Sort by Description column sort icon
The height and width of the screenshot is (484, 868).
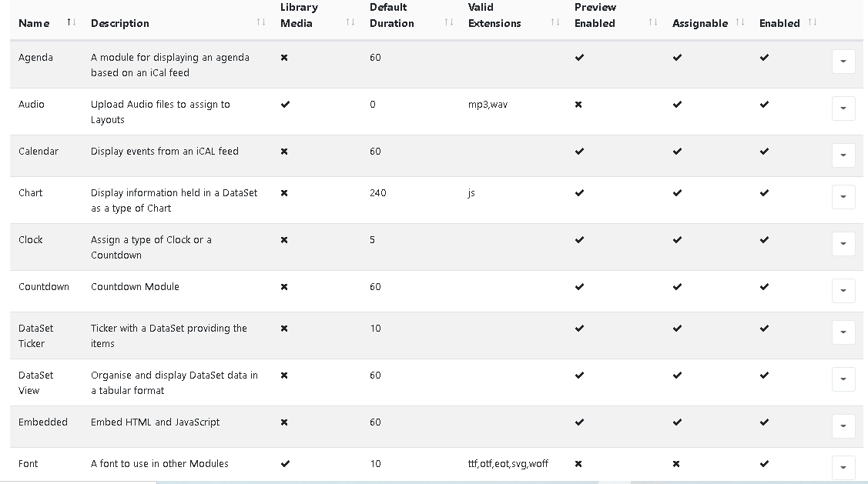(261, 22)
